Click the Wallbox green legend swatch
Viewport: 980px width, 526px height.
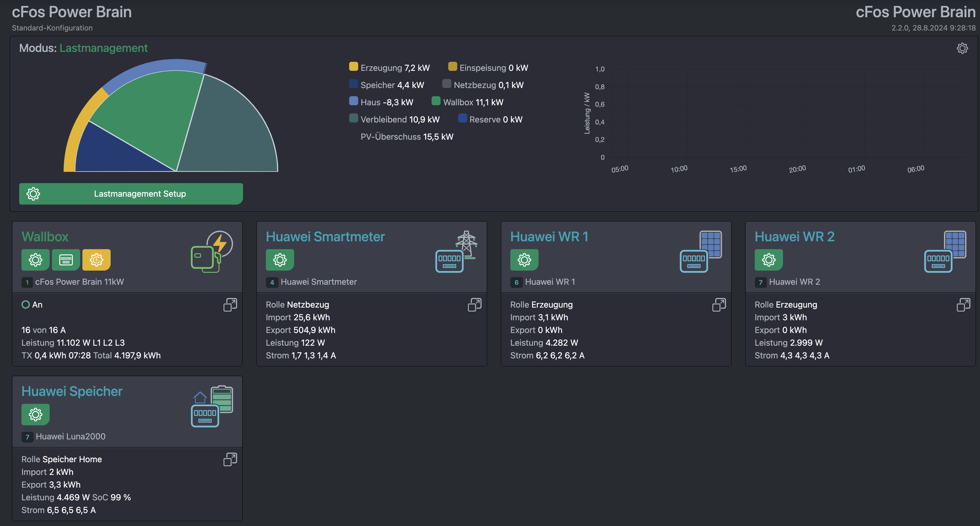pos(436,101)
